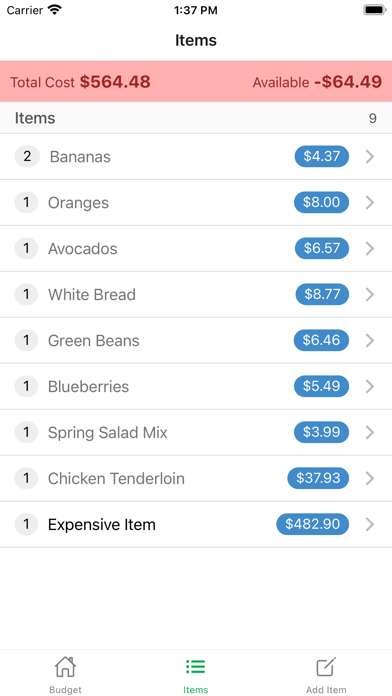This screenshot has height=696, width=392.
Task: Click the battery indicator icon
Action: point(375,10)
